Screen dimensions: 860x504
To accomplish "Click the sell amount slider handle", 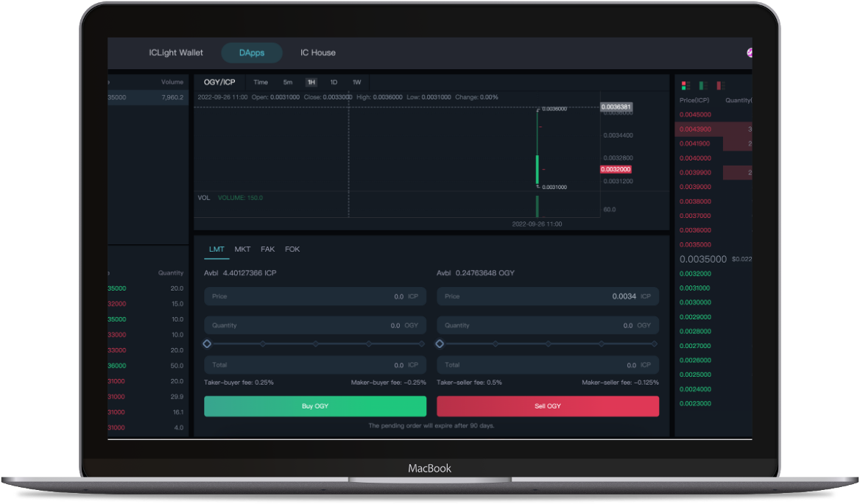I will coord(440,344).
